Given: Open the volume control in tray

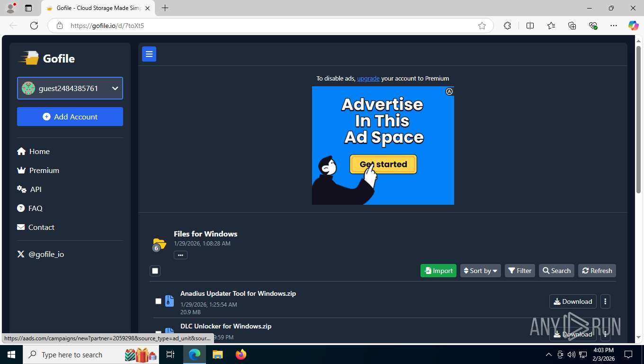Looking at the screenshot, I should (x=572, y=355).
